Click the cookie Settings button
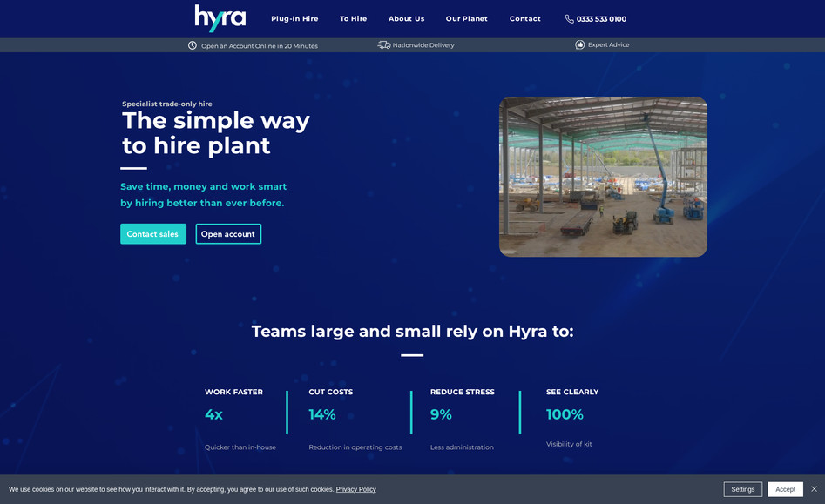Image resolution: width=825 pixels, height=504 pixels. click(742, 488)
